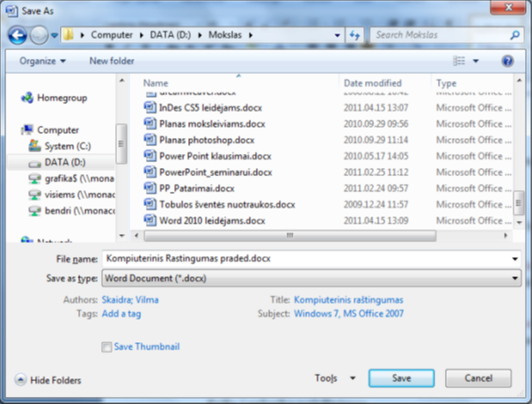Click the horizontal scrollbar of file list
The image size is (532, 404).
(x=290, y=236)
